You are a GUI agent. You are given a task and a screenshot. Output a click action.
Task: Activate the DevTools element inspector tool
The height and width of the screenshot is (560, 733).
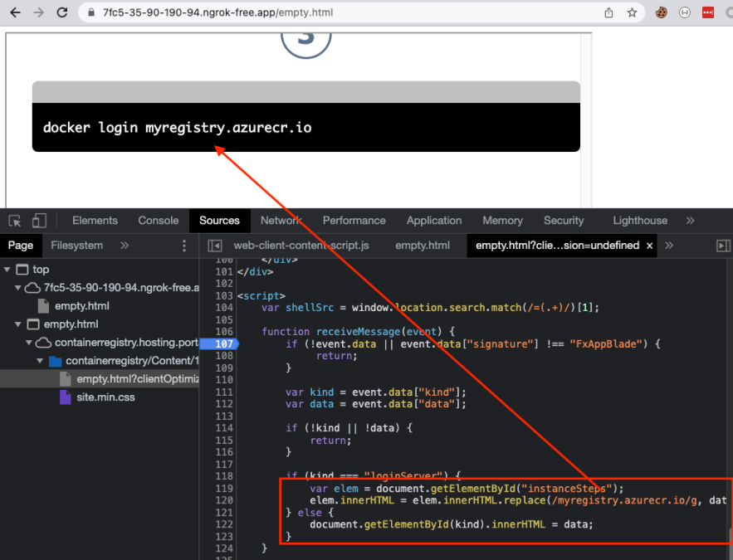pyautogui.click(x=15, y=221)
